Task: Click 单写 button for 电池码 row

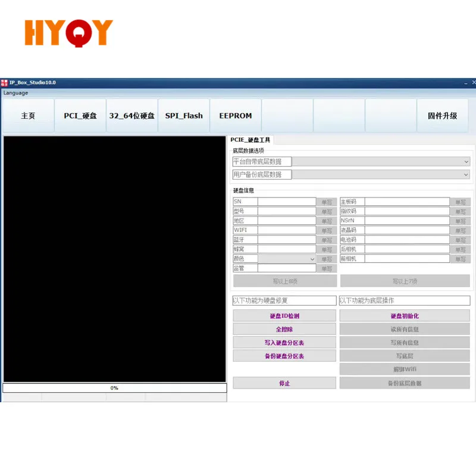Action: 461,240
